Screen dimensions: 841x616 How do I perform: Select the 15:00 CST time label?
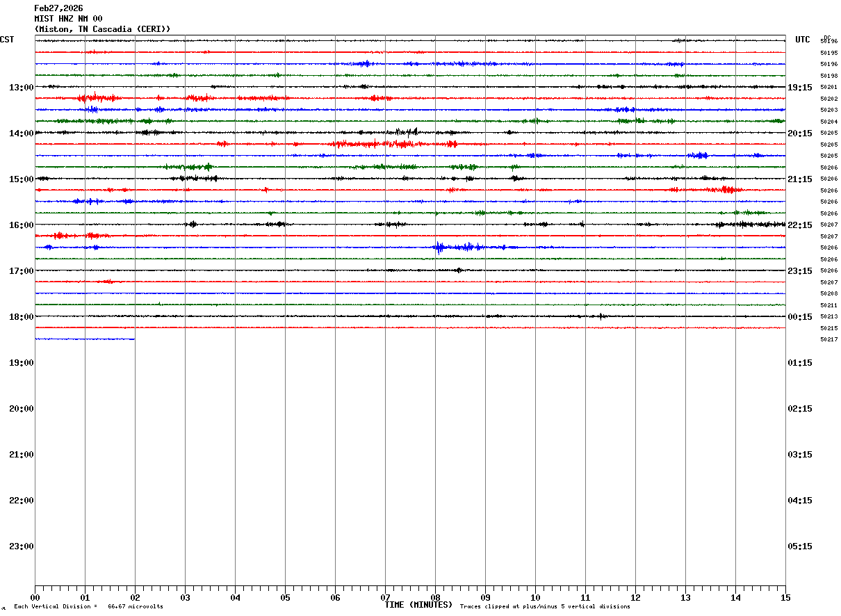click(x=22, y=179)
